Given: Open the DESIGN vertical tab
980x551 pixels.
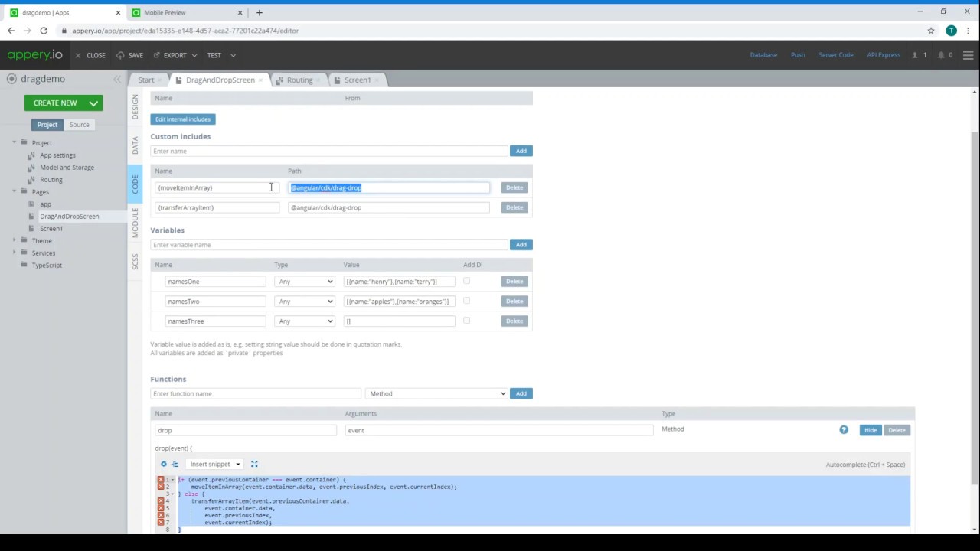Looking at the screenshot, I should [136, 106].
